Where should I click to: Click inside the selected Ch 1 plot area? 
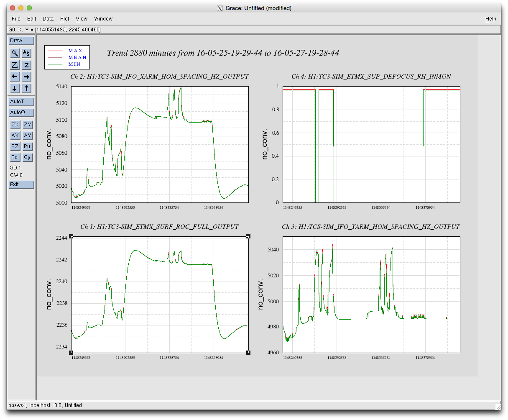[160, 295]
